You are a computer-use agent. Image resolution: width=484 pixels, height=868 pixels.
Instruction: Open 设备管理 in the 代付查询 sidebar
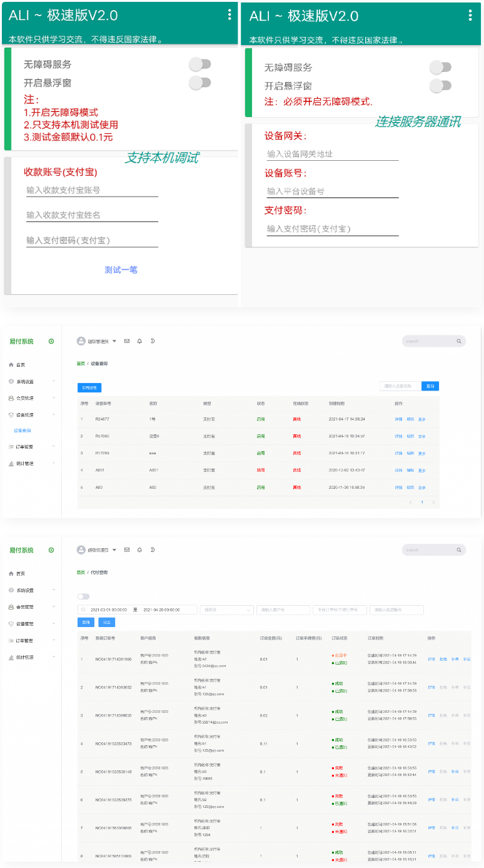pyautogui.click(x=25, y=624)
